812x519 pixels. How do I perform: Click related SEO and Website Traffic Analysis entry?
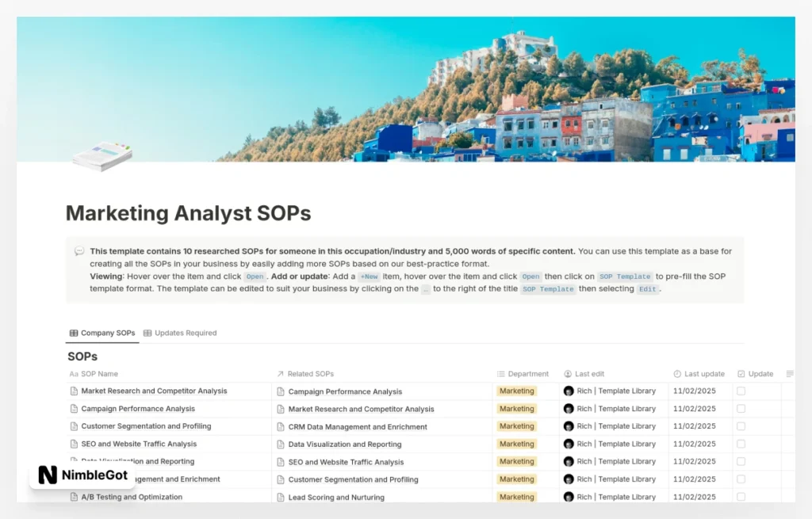point(346,462)
